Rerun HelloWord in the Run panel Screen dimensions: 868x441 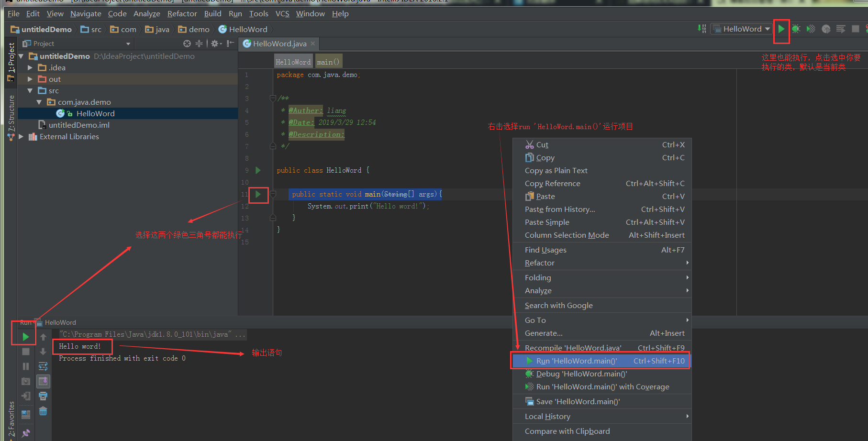(25, 337)
